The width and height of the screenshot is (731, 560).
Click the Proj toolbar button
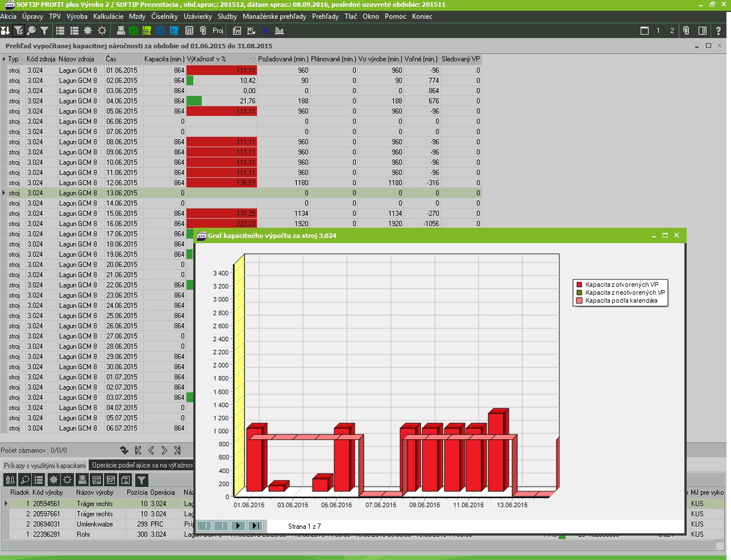218,31
